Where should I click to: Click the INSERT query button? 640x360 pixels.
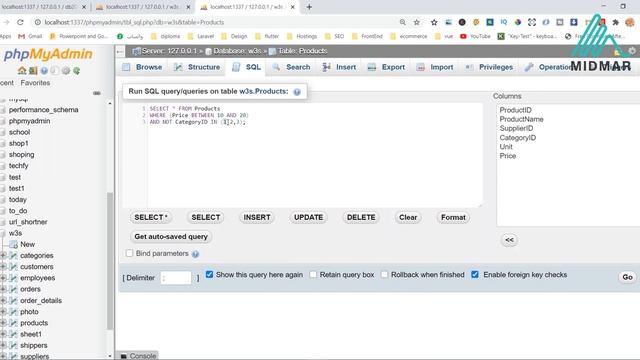coord(257,218)
